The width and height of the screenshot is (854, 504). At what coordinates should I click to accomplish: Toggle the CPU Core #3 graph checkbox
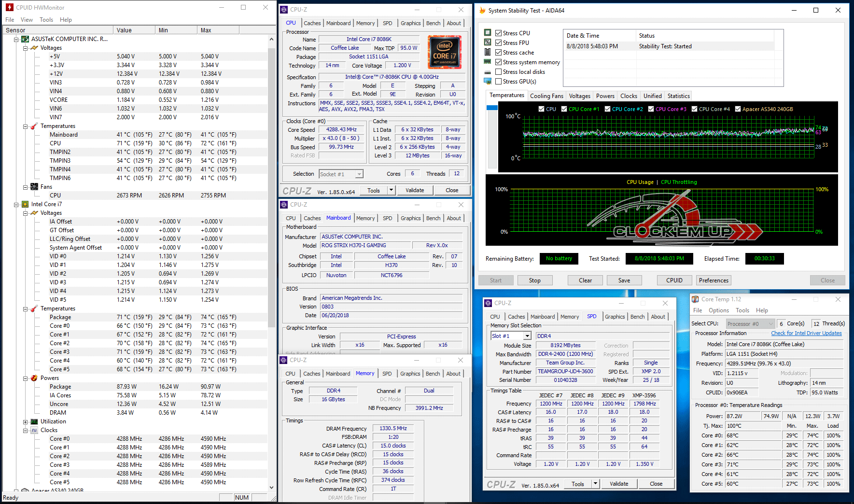coord(651,109)
